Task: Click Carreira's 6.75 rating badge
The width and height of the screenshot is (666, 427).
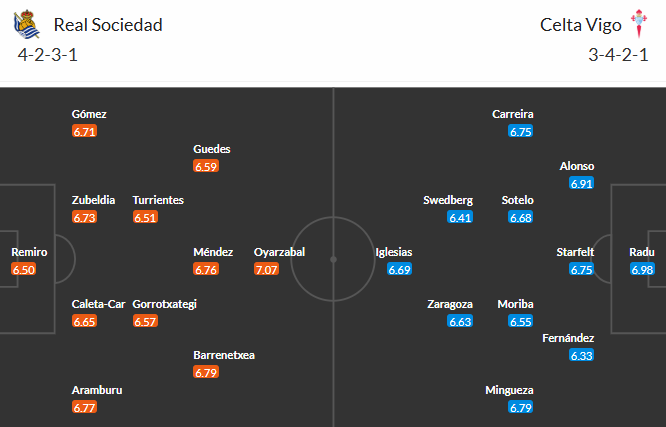Action: click(x=521, y=131)
